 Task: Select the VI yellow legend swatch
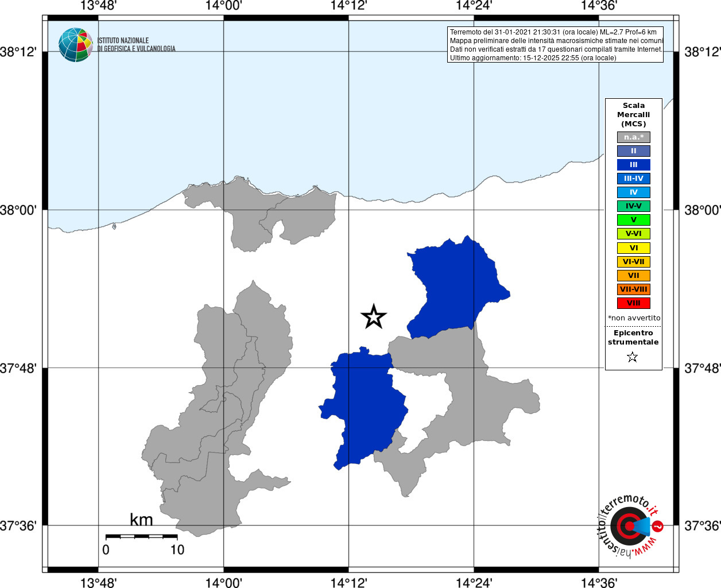(x=634, y=248)
